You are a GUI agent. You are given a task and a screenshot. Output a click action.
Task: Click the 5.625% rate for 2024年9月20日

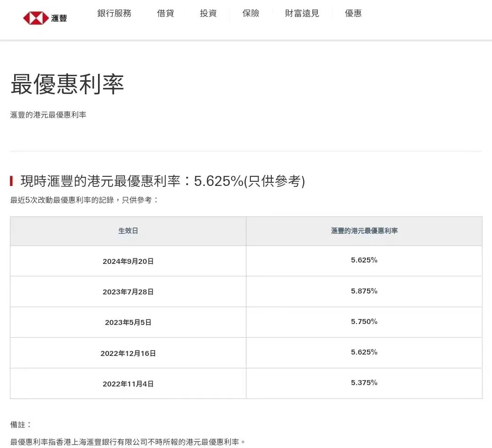pos(364,260)
